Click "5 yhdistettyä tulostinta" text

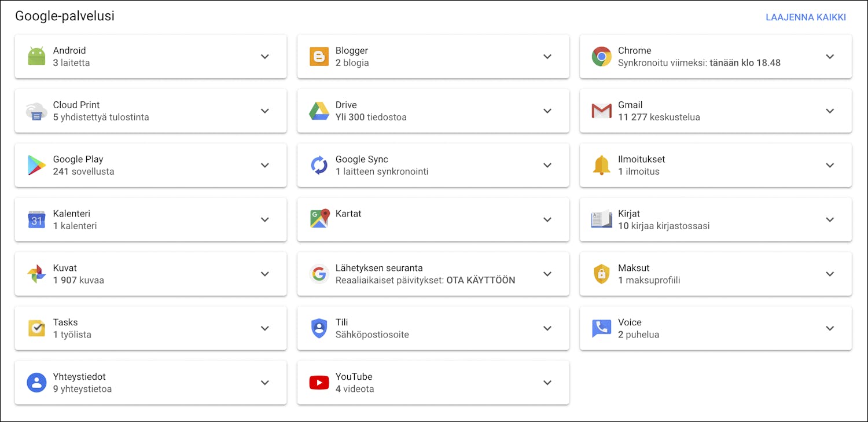pos(101,117)
